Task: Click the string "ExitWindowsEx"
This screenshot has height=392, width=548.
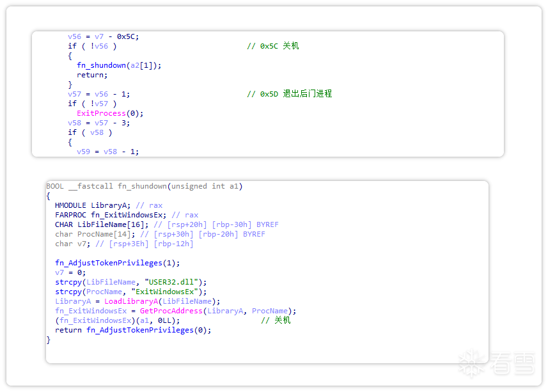Action: coord(164,292)
